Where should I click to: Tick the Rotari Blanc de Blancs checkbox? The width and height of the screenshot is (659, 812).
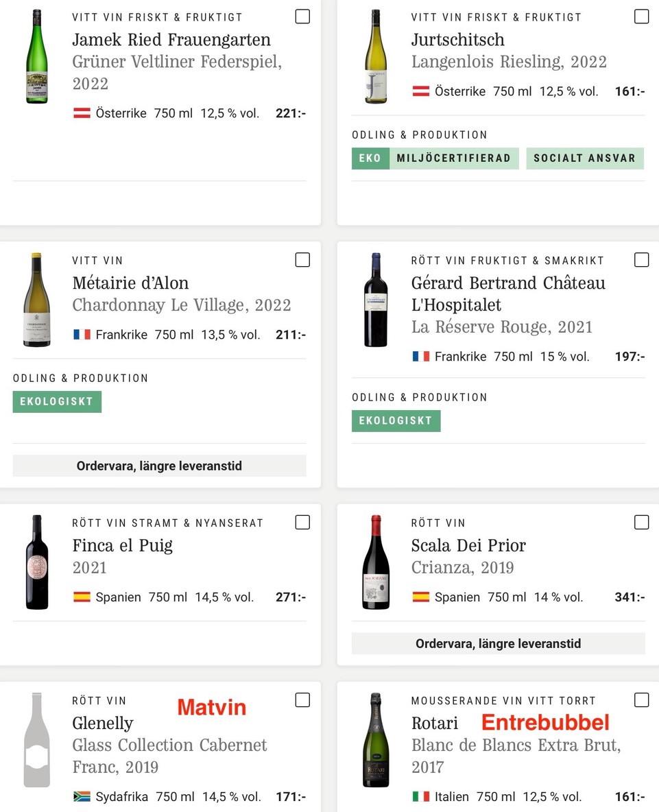point(641,700)
